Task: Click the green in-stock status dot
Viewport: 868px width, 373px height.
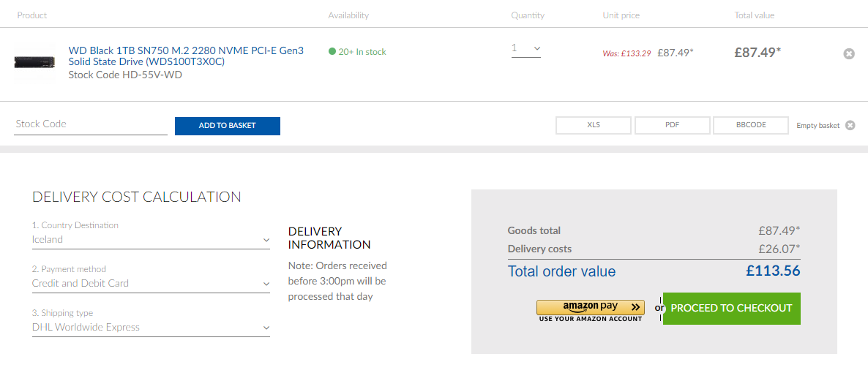Action: 332,52
